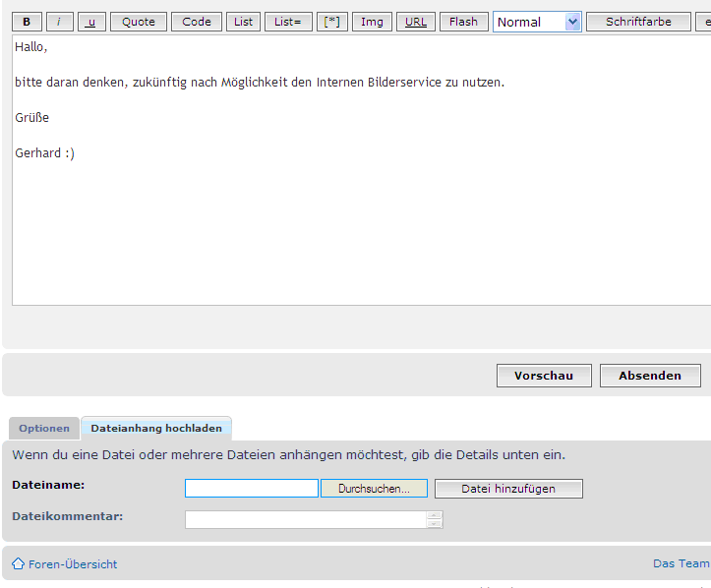Apply underline with u button
Image resolution: width=711 pixels, height=588 pixels.
[91, 22]
